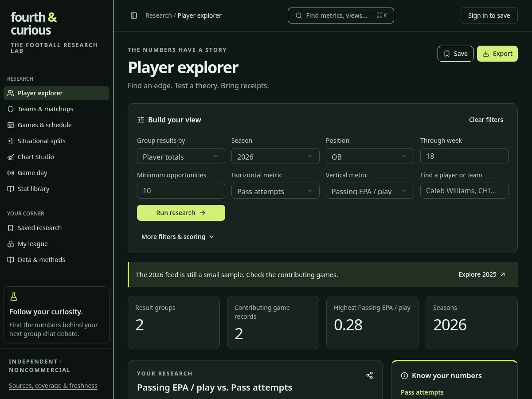Click the Saved research bookmark icon
The image size is (532, 399).
11,228
